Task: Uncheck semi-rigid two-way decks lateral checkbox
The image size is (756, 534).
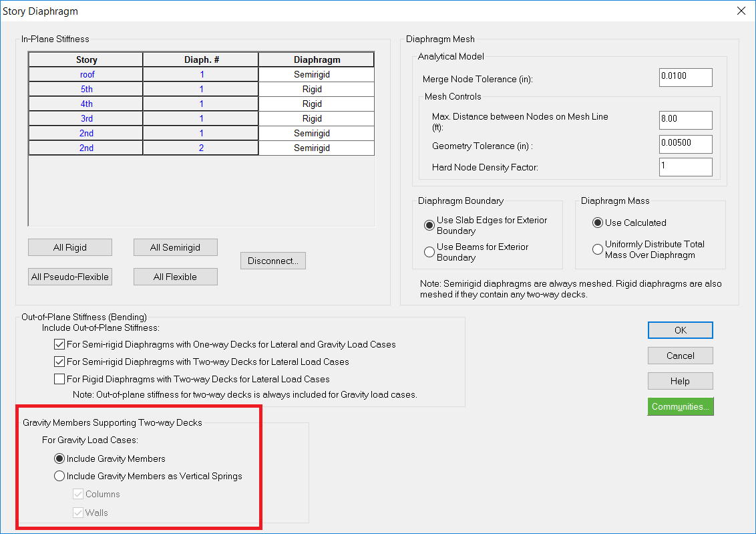Action: (59, 362)
